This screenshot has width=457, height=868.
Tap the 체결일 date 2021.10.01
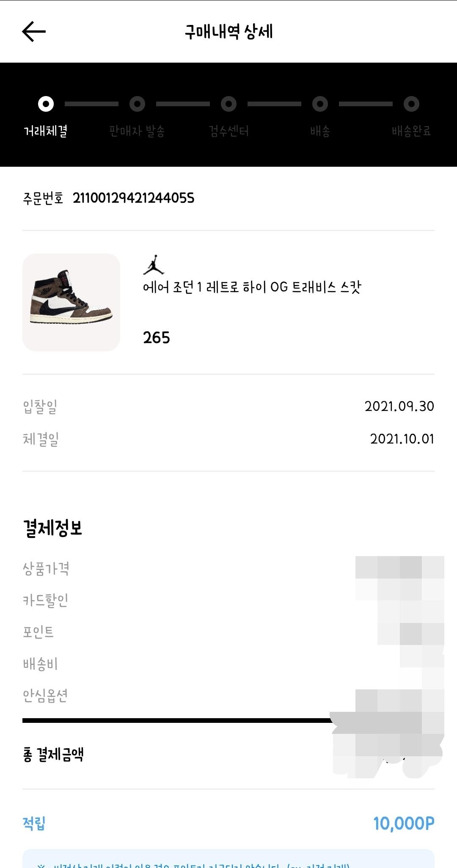(x=402, y=439)
